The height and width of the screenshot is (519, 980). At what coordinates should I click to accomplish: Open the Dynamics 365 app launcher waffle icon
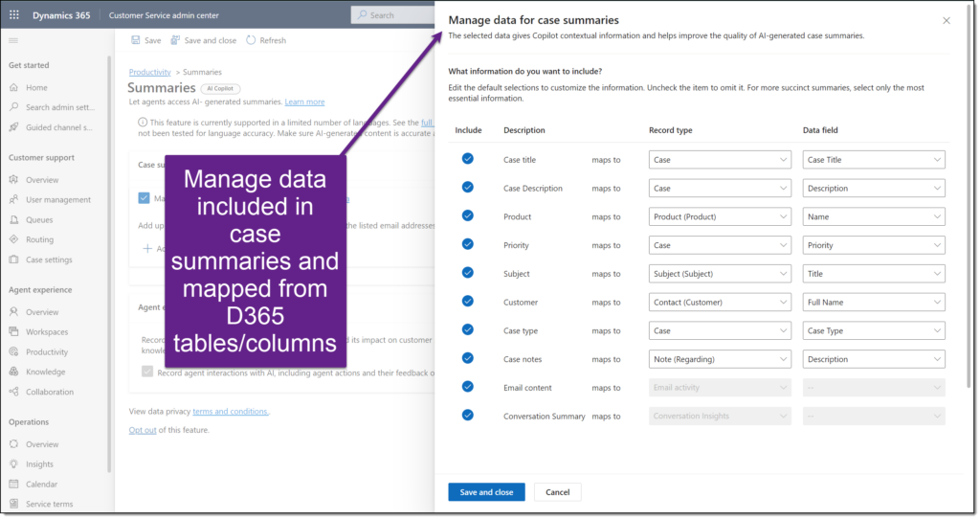(x=13, y=15)
